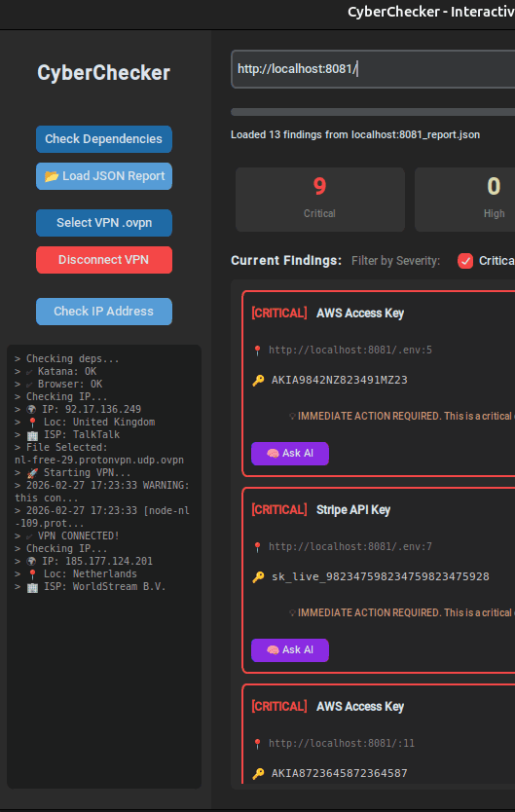The width and height of the screenshot is (515, 812).
Task: Click the building icon beside ISP: TalkTalk
Action: coord(32,435)
